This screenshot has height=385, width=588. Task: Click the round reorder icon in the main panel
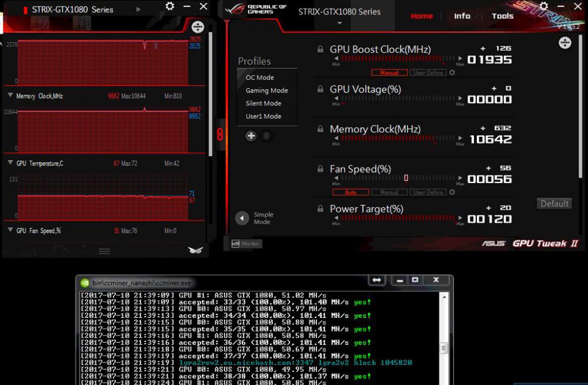click(x=564, y=42)
